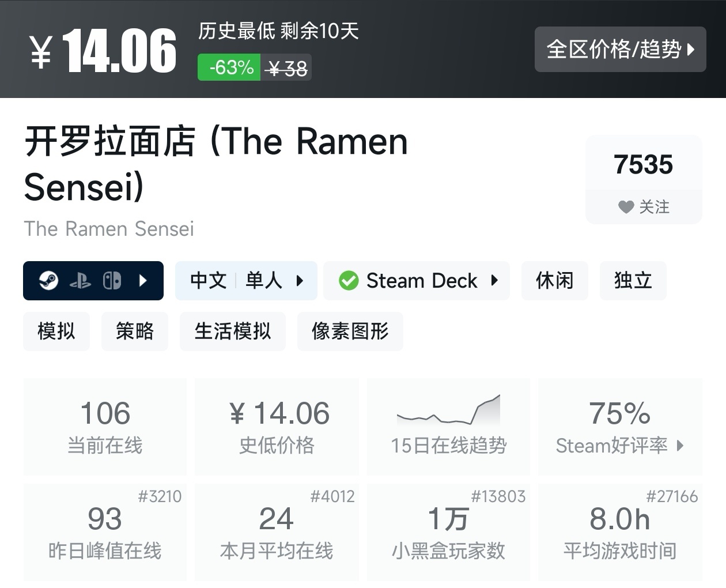View the 15日在线趋势 chart
Image resolution: width=726 pixels, height=588 pixels.
pyautogui.click(x=448, y=427)
